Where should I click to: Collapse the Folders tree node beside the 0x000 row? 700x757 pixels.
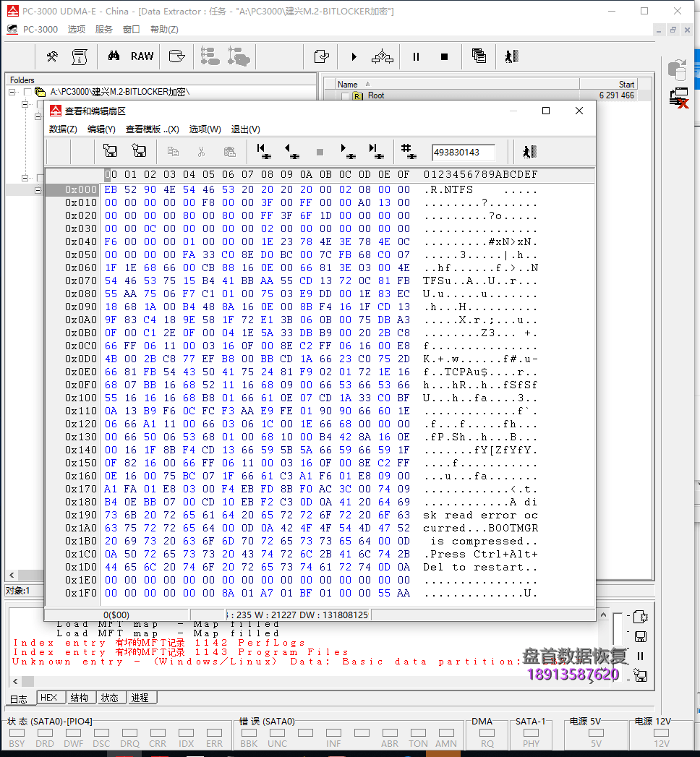click(x=38, y=190)
